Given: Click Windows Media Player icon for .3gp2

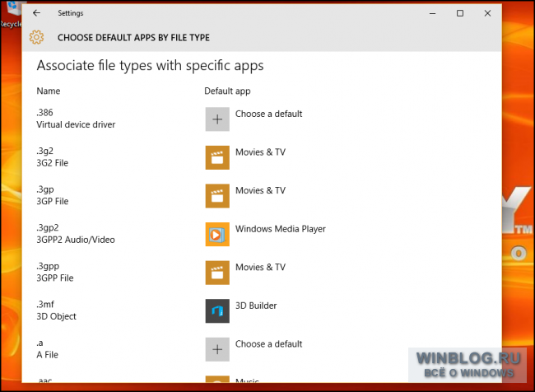Looking at the screenshot, I should point(217,234).
